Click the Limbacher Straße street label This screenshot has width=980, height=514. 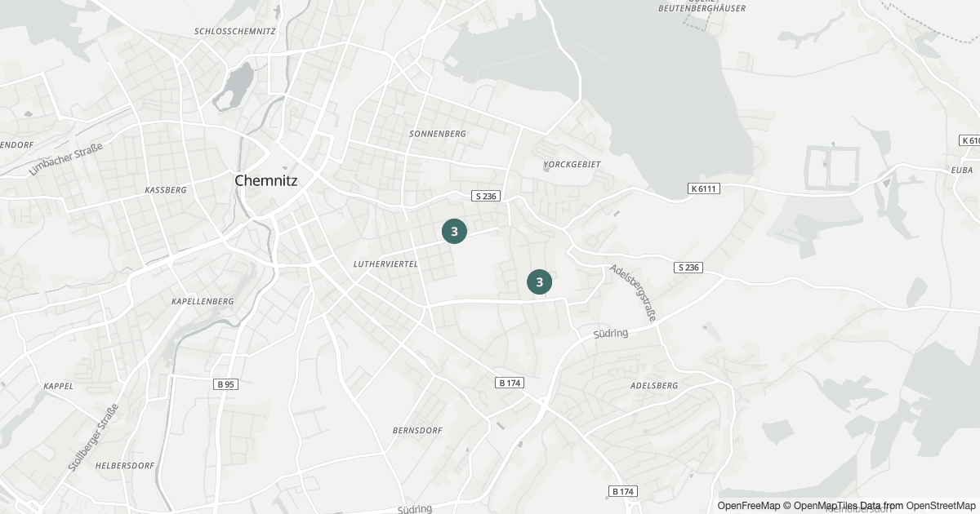[x=65, y=159]
